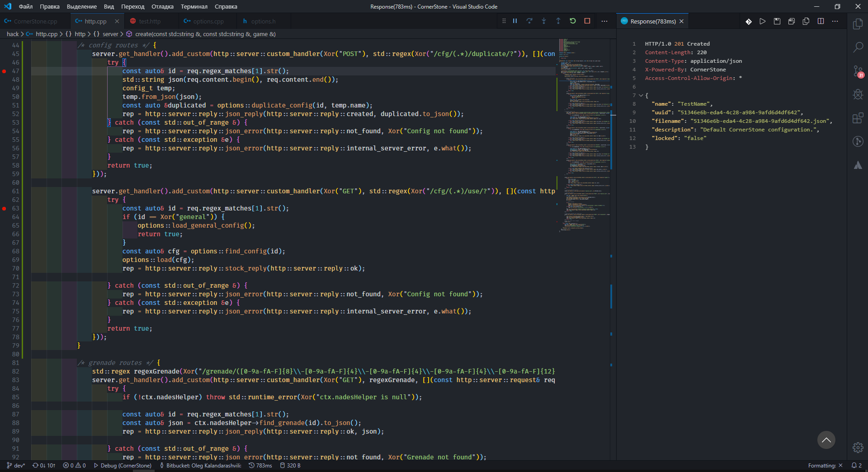
Task: Open Source Control view with 31 badge
Action: (858, 71)
